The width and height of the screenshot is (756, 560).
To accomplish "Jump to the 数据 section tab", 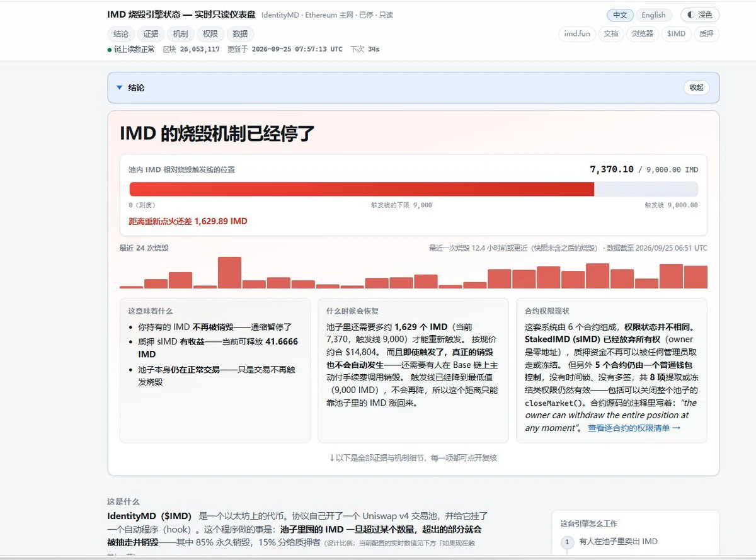I will (240, 34).
